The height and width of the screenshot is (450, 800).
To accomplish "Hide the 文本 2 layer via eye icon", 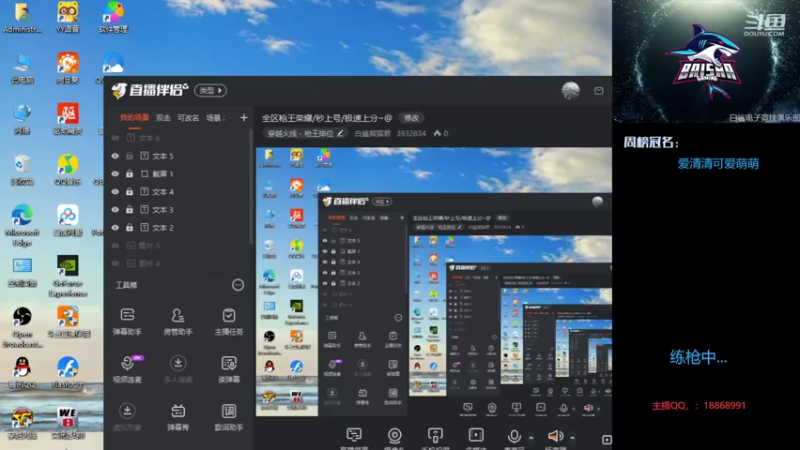I will pos(115,228).
